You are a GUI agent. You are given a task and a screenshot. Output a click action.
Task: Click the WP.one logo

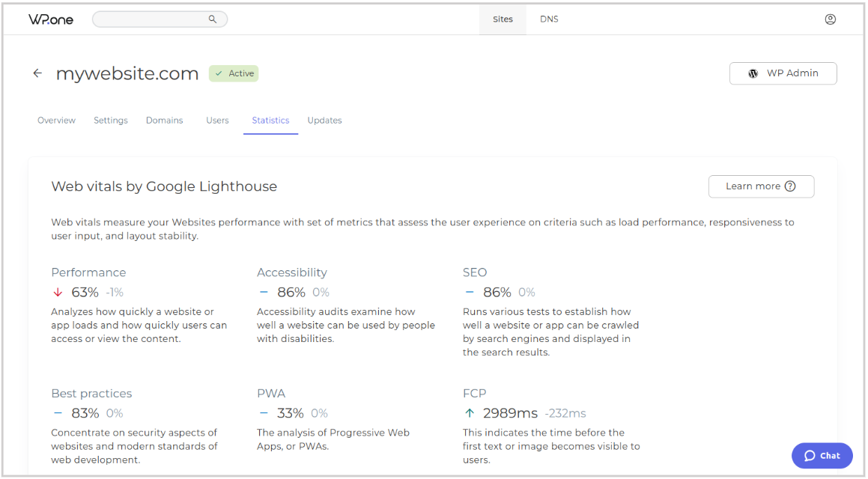point(51,19)
